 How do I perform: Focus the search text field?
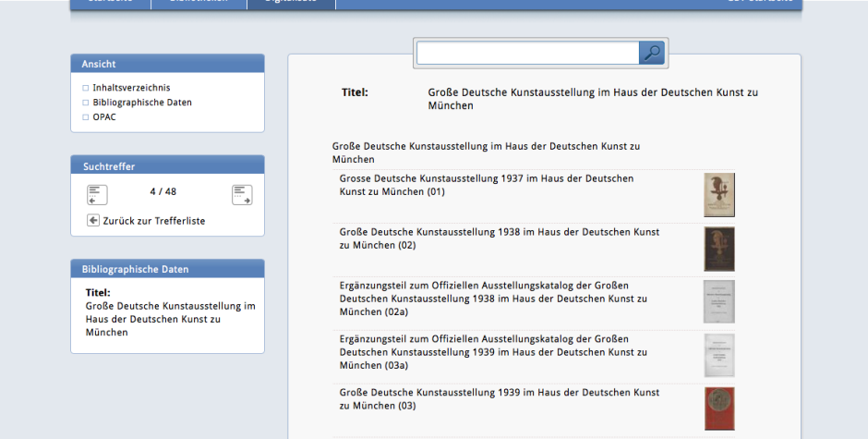point(528,54)
